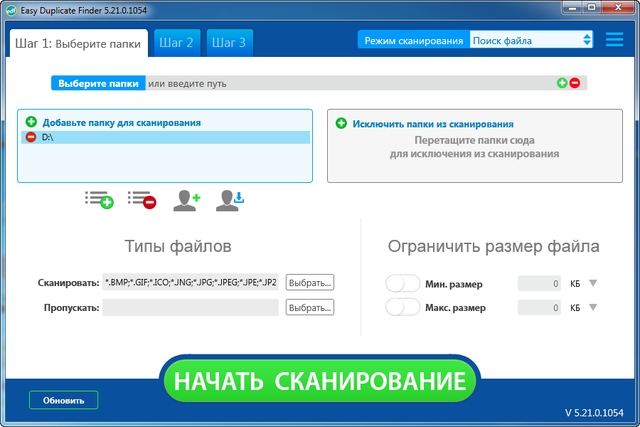Click the 'Пропускать' file types input field
Image resolution: width=640 pixels, height=427 pixels.
[x=190, y=308]
